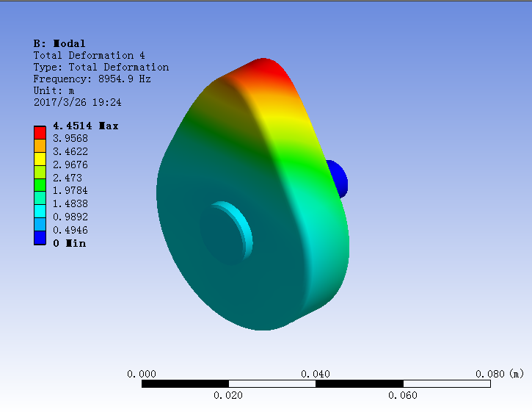Click the scale bar '0.000' label
532x412 pixels.
[142, 374]
